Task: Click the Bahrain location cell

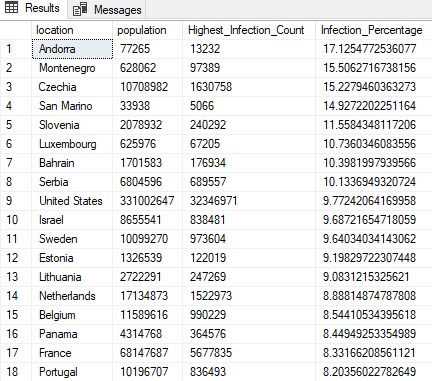Action: click(72, 163)
